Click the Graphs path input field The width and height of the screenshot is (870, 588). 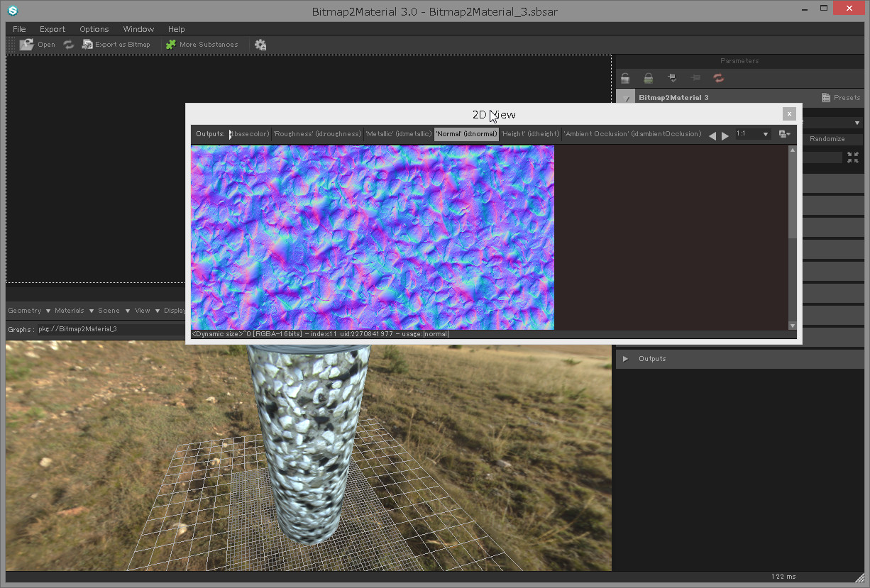coord(111,329)
